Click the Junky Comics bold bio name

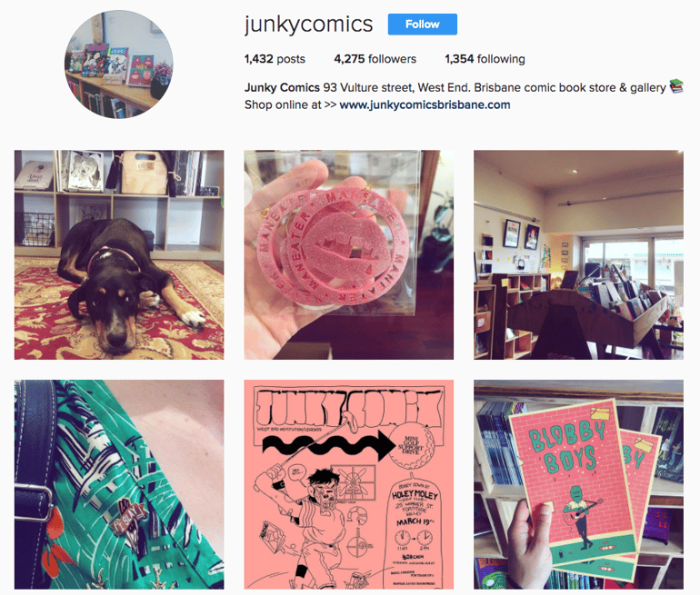click(x=282, y=87)
